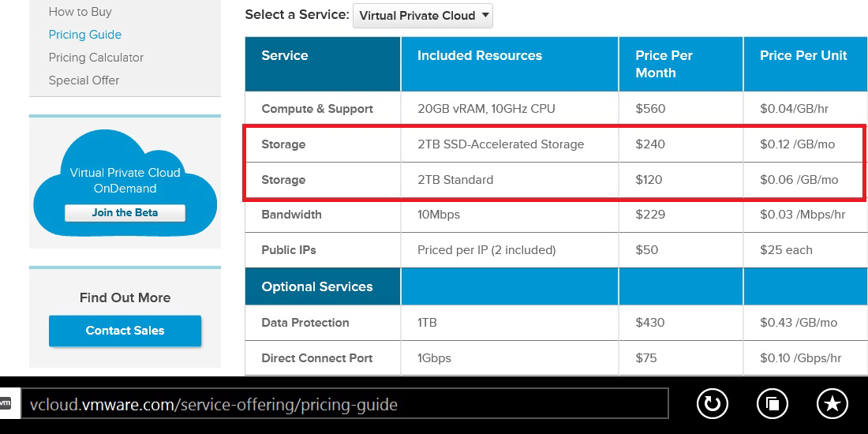868x434 pixels.
Task: Click the Direct Connect Port row label
Action: (x=317, y=358)
